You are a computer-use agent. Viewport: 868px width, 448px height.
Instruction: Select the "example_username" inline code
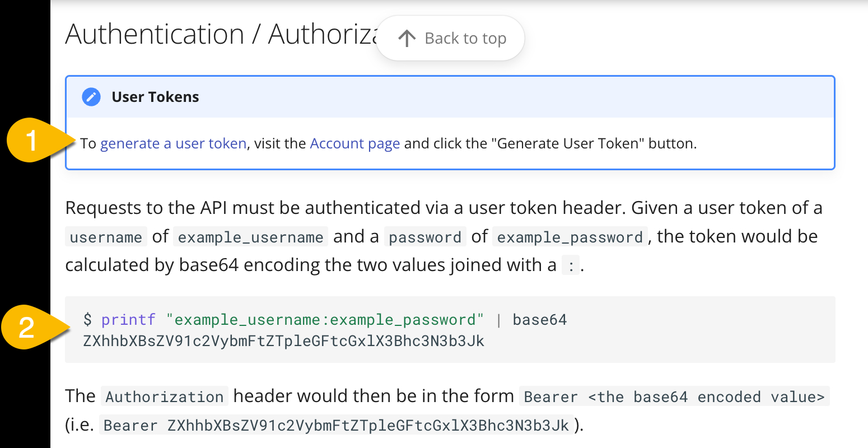(250, 237)
